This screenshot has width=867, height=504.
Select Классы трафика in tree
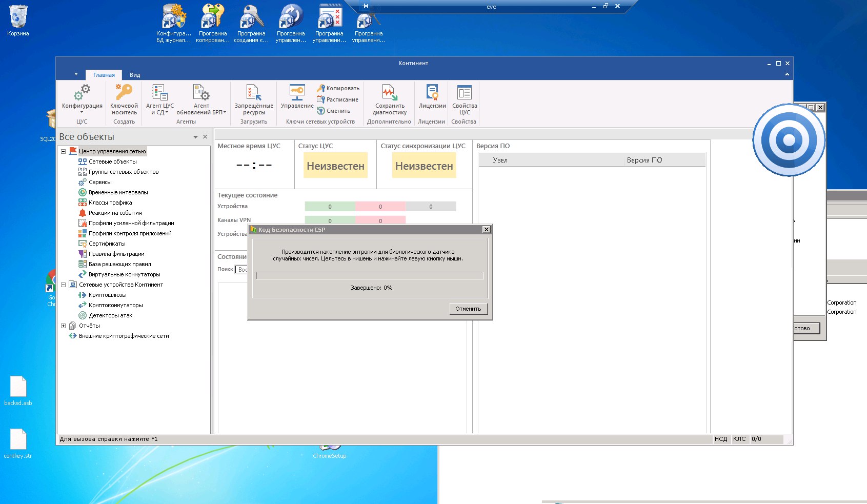pyautogui.click(x=110, y=203)
